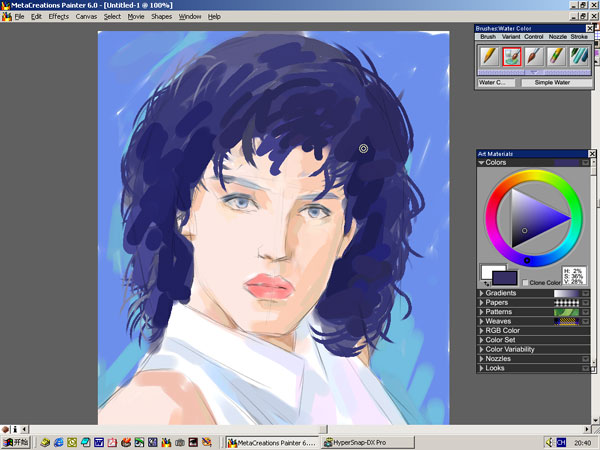Click the horizontal scrollbar right arrow
The height and width of the screenshot is (450, 600).
[587, 429]
